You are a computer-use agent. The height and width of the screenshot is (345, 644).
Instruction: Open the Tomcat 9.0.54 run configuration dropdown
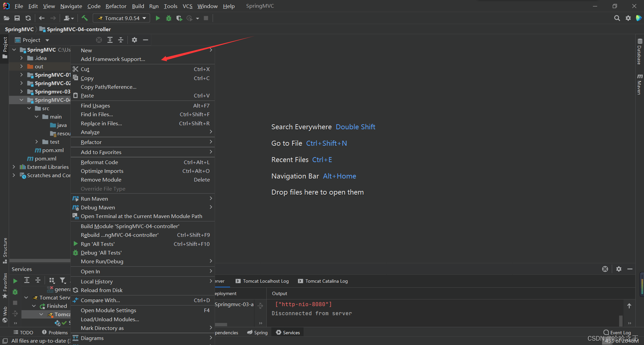(x=122, y=18)
